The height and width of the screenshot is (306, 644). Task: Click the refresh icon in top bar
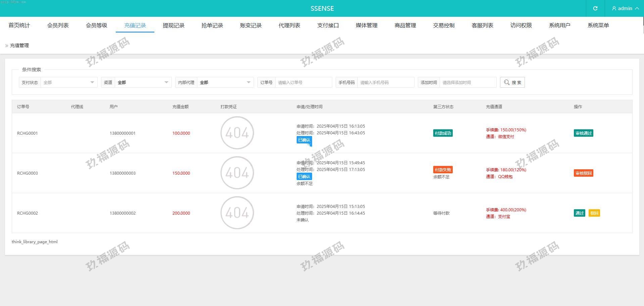(x=595, y=8)
